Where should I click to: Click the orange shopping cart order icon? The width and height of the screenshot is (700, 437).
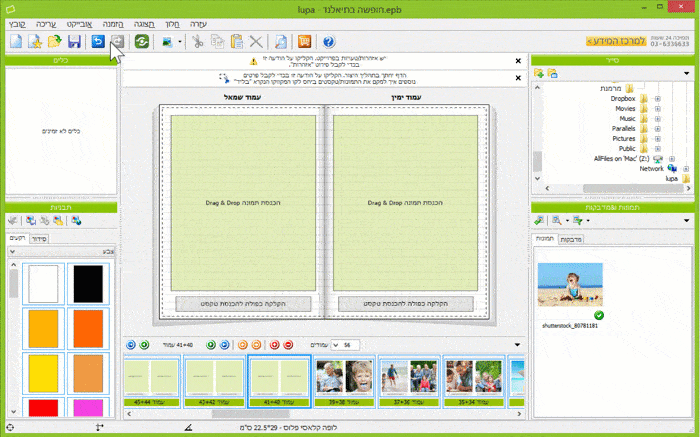pos(305,42)
